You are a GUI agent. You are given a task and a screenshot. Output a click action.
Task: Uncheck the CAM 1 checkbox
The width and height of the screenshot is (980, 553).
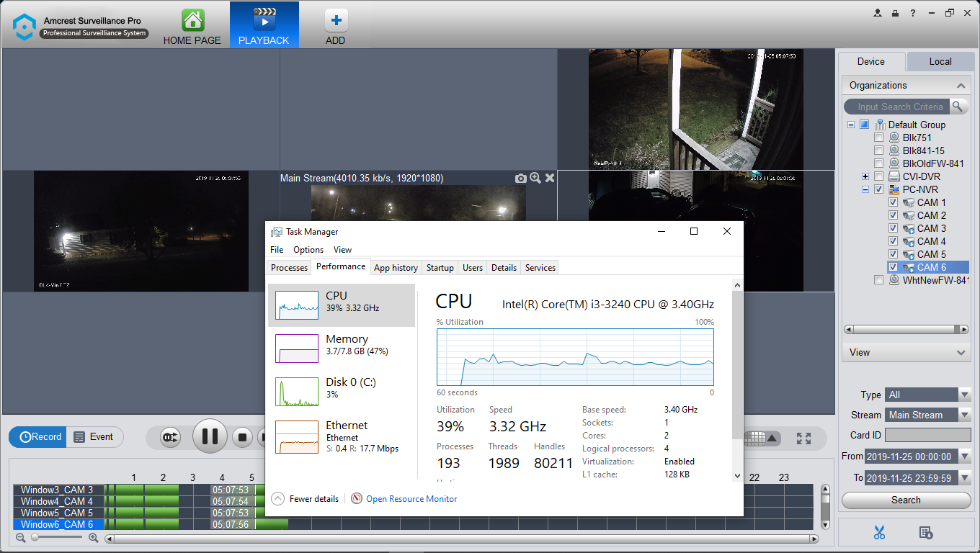(894, 202)
